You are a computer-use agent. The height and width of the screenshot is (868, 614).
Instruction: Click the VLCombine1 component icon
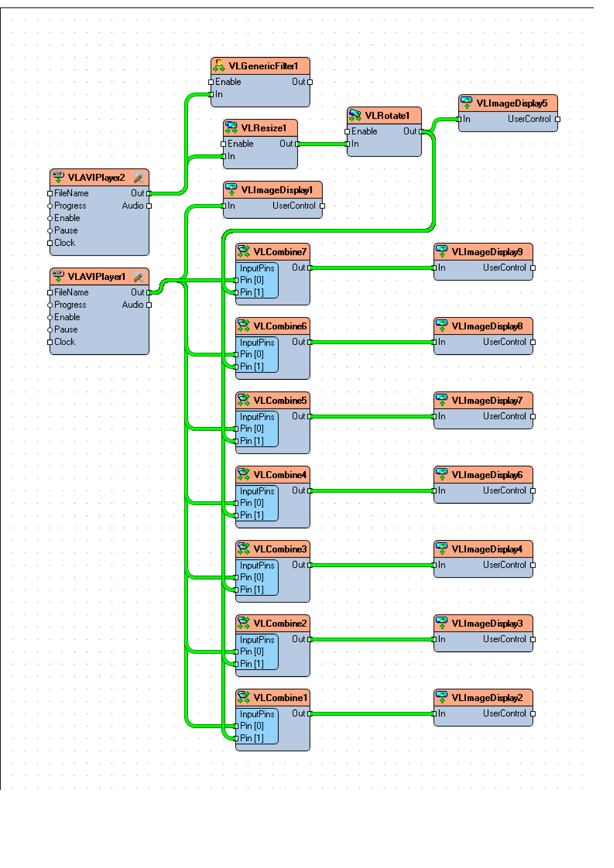pyautogui.click(x=244, y=697)
